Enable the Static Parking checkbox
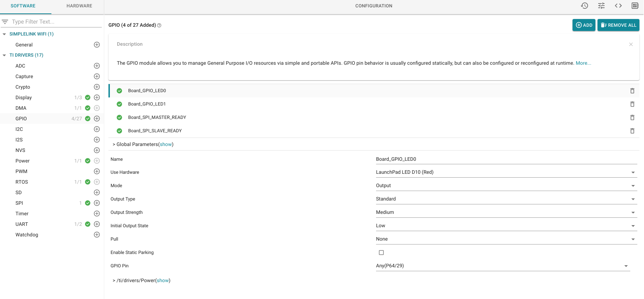 [381, 253]
